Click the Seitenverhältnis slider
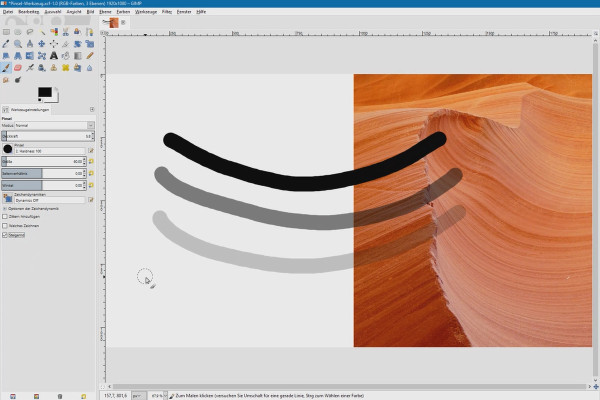Image resolution: width=600 pixels, height=400 pixels. (42, 173)
